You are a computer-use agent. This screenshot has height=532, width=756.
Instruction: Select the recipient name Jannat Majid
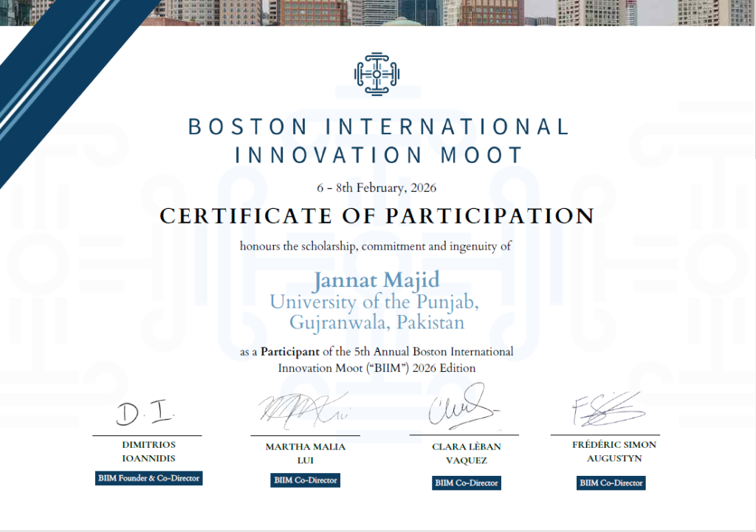click(377, 280)
